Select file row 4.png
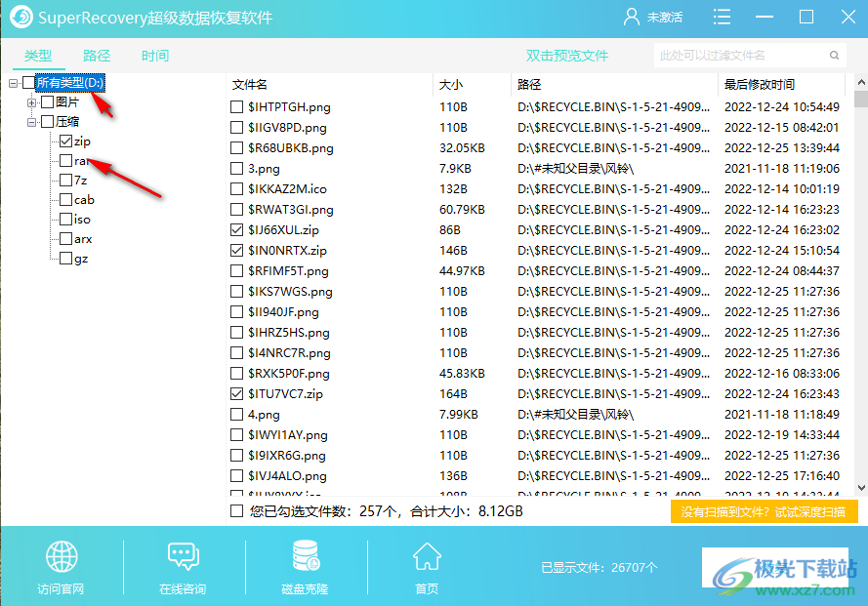Screen dimensions: 868x606 point(536,414)
